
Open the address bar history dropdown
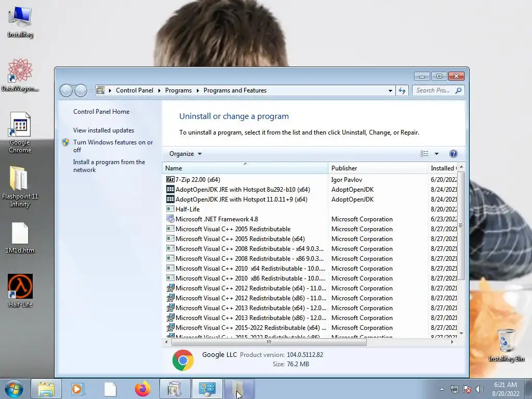[x=390, y=90]
